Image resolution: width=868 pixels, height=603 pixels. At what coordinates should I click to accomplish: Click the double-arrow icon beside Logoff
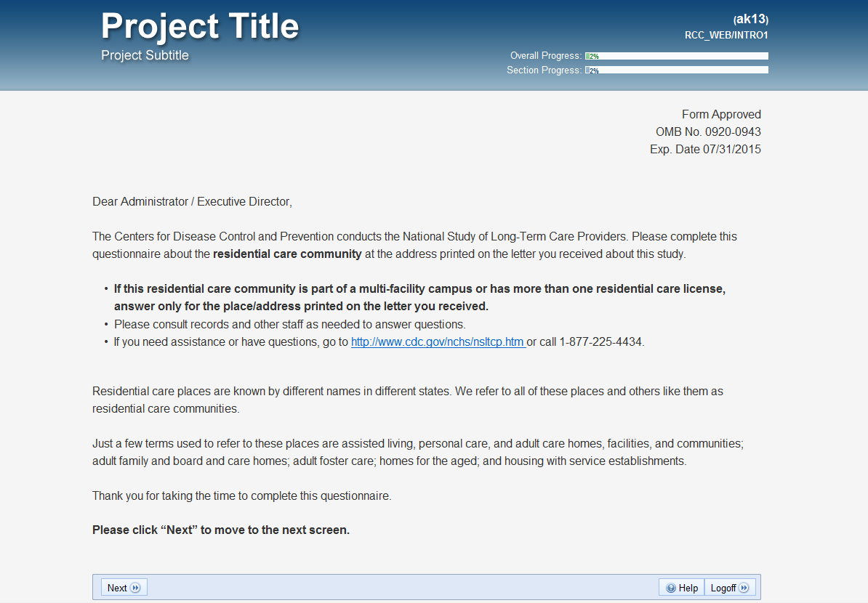(745, 588)
